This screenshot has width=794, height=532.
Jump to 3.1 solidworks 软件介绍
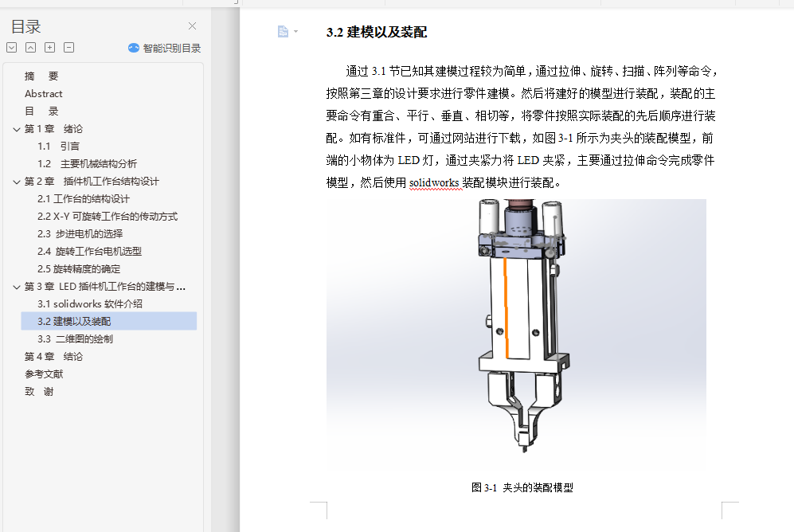tap(90, 303)
